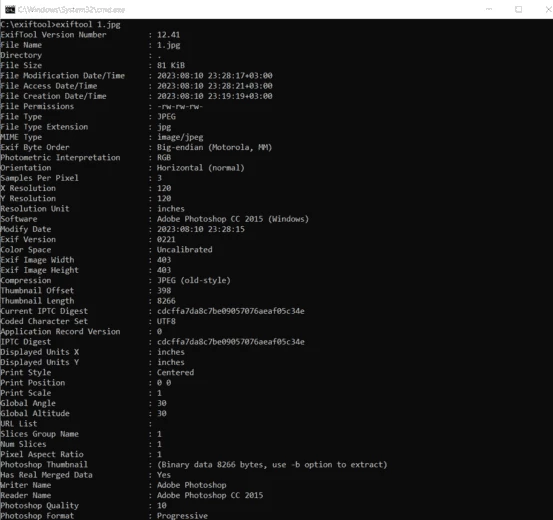The image size is (553, 520).
Task: Click the URL List label
Action: [19, 424]
